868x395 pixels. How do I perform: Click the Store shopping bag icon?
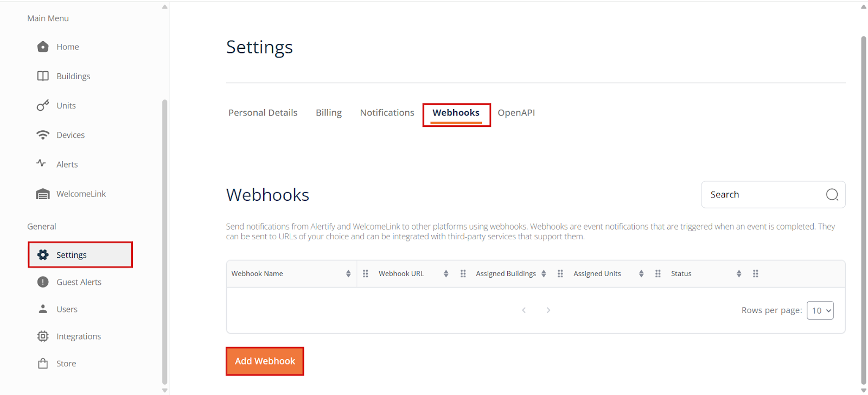click(x=43, y=364)
